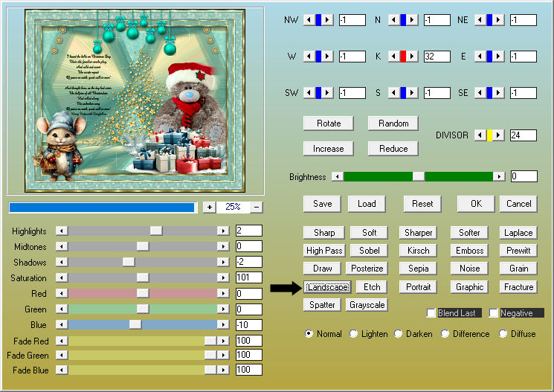Click Highlights slider right arrow

[x=223, y=231]
